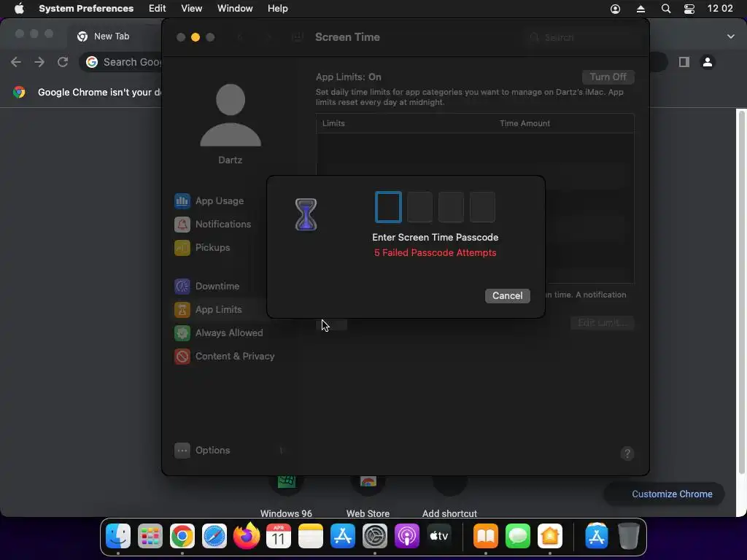Open Safari from the Dock
747x560 pixels.
[214, 536]
